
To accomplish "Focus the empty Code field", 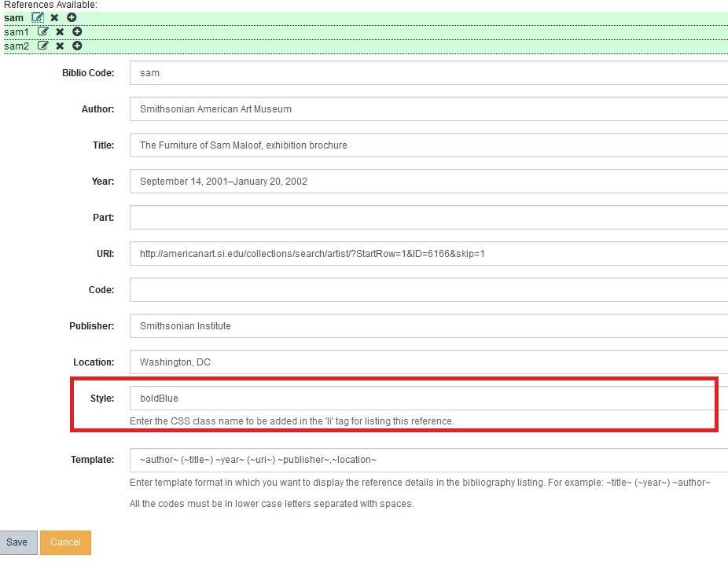I will click(x=428, y=290).
